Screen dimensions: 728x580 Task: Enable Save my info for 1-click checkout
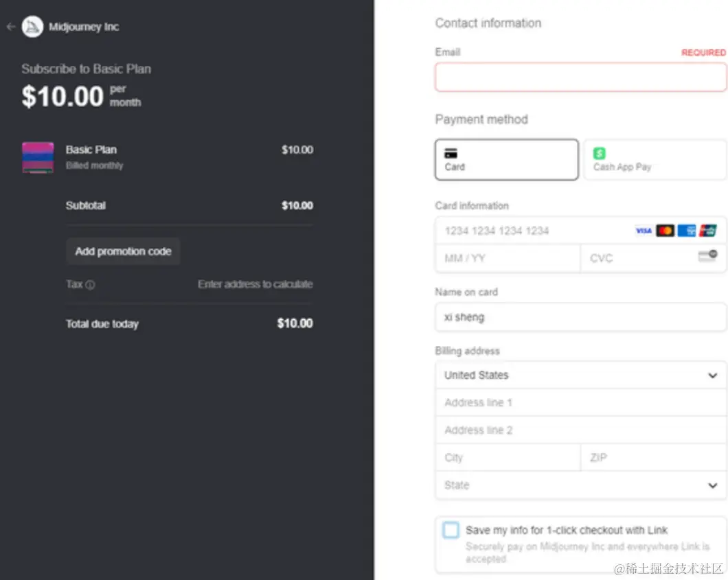[x=451, y=531]
